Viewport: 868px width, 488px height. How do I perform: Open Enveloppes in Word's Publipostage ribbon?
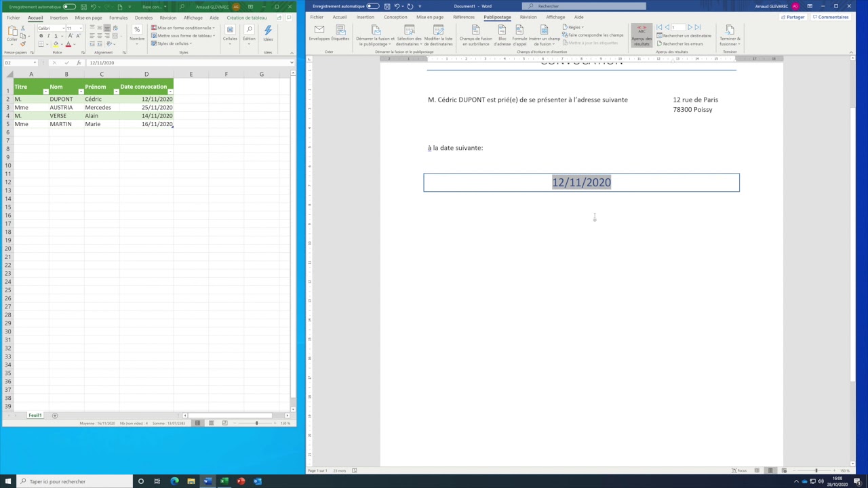point(319,33)
